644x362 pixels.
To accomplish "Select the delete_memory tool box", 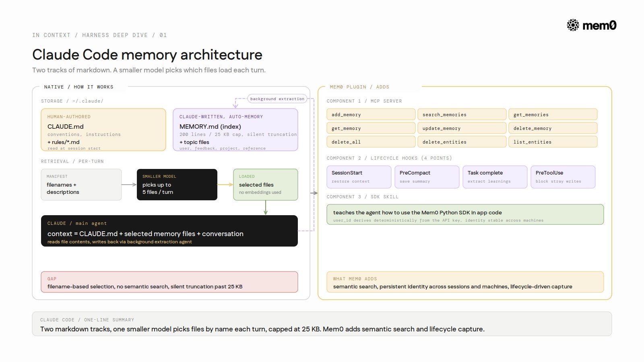I will tap(553, 128).
